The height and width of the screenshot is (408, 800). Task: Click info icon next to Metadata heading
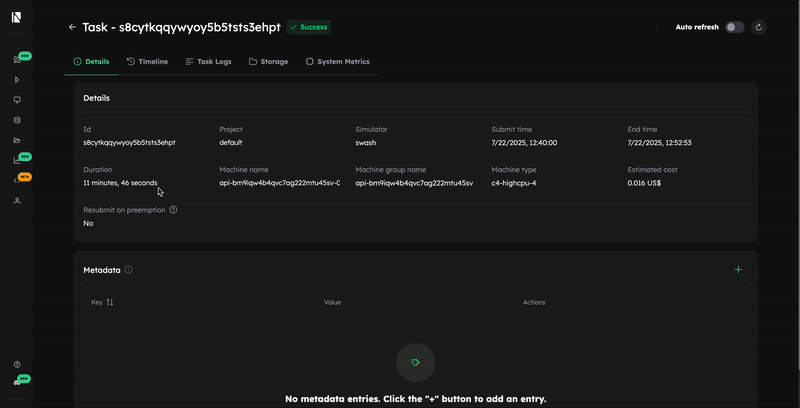[x=129, y=270]
